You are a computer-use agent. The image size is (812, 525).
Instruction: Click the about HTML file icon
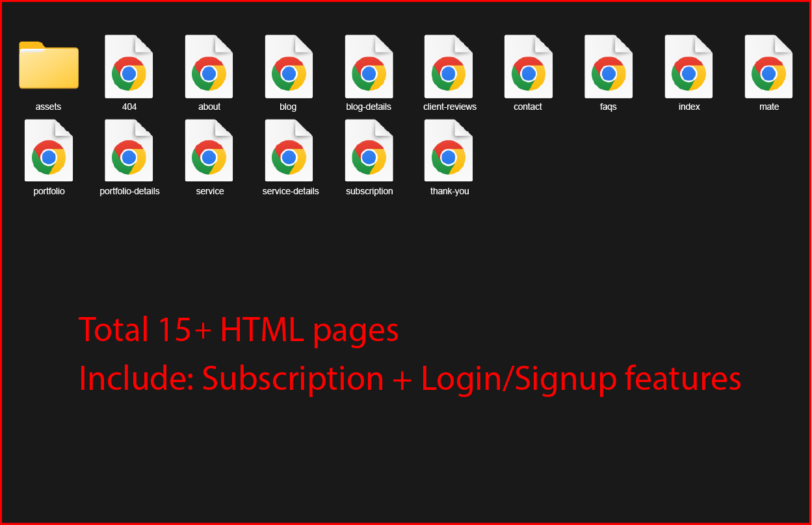pyautogui.click(x=209, y=66)
